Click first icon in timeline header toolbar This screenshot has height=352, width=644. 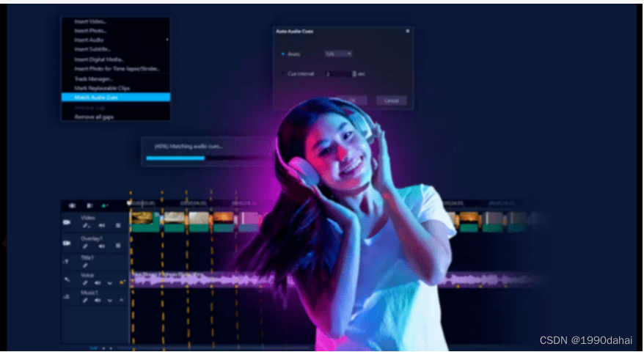coord(73,205)
